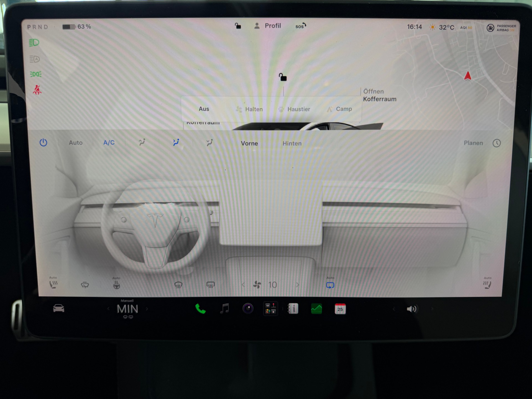
Task: Lower the cabin temperature left of MIN
Action: [108, 309]
